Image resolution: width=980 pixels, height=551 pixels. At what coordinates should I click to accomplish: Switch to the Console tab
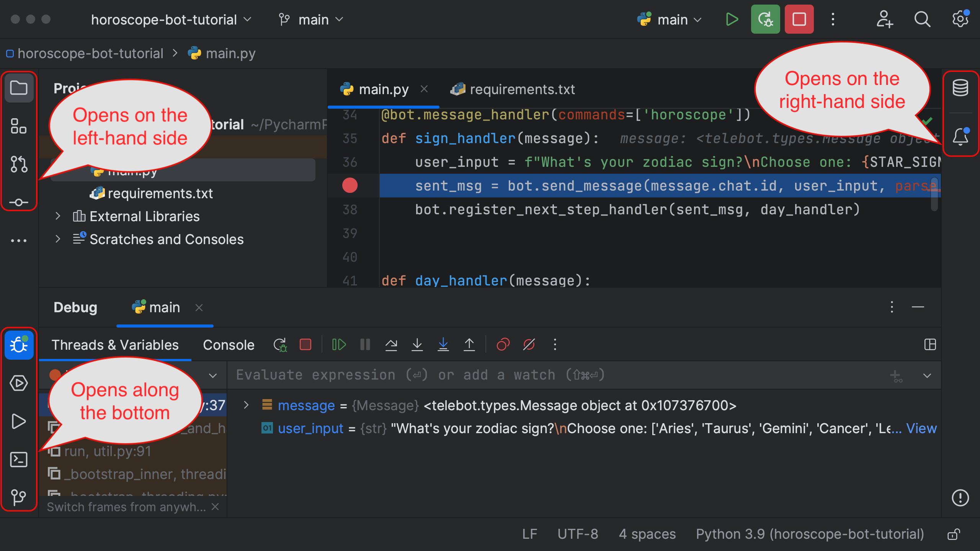click(229, 344)
